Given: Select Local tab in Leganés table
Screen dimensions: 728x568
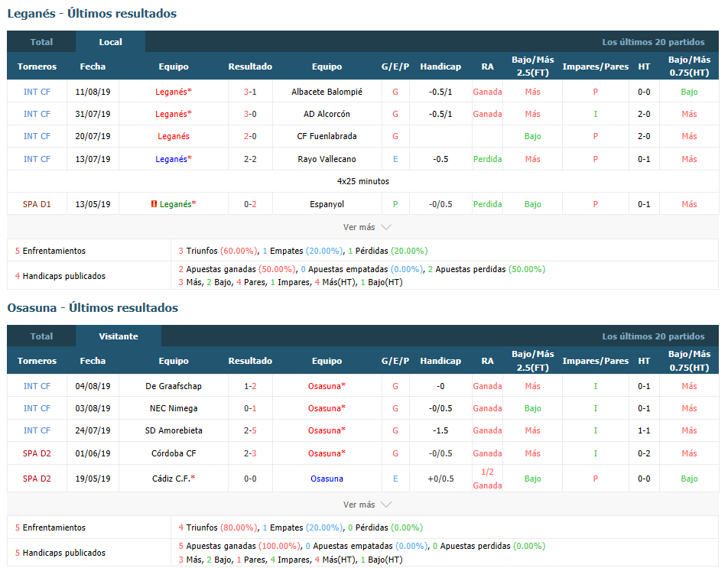Looking at the screenshot, I should [x=110, y=42].
